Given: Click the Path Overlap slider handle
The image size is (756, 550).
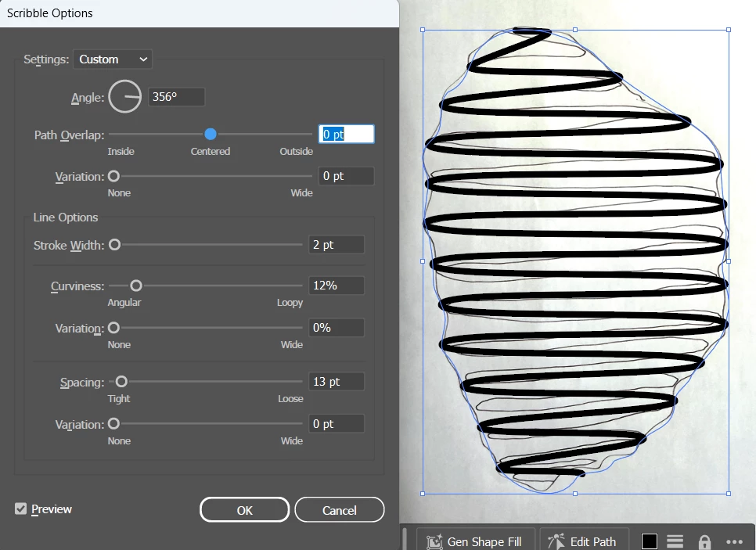Looking at the screenshot, I should pyautogui.click(x=211, y=134).
